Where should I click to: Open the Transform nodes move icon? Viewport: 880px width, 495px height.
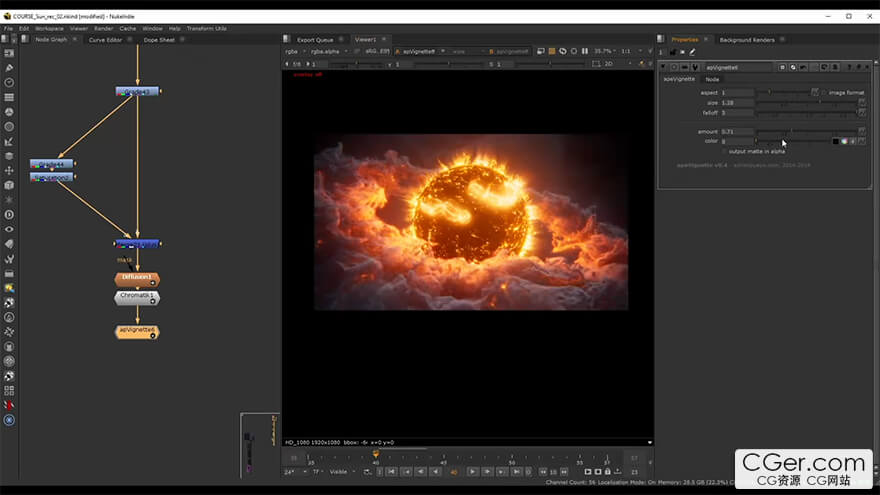[9, 171]
